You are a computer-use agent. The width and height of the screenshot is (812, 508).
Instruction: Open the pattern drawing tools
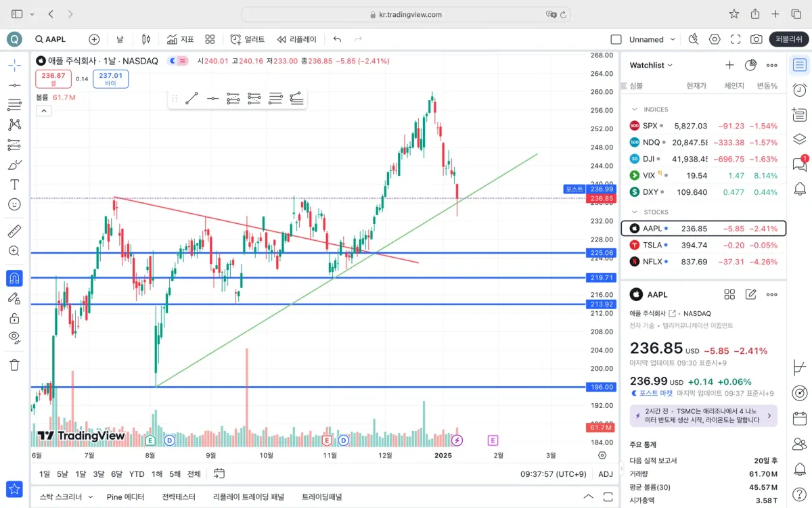pos(14,124)
